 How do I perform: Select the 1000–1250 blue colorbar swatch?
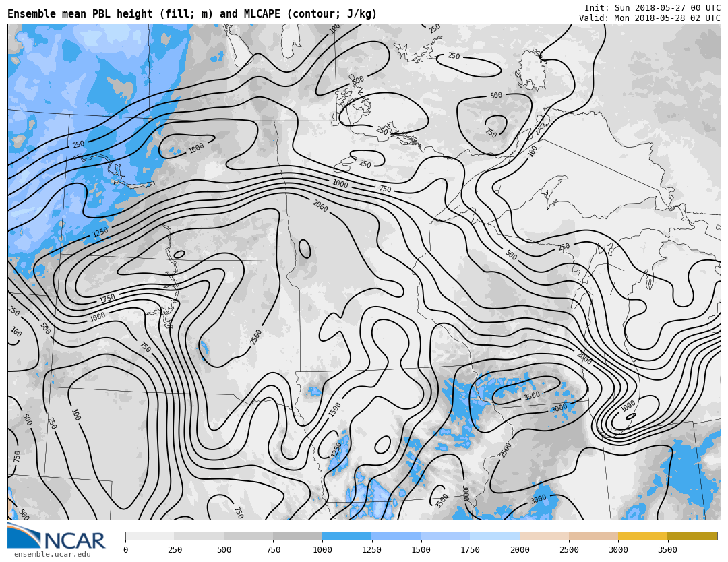click(x=346, y=536)
